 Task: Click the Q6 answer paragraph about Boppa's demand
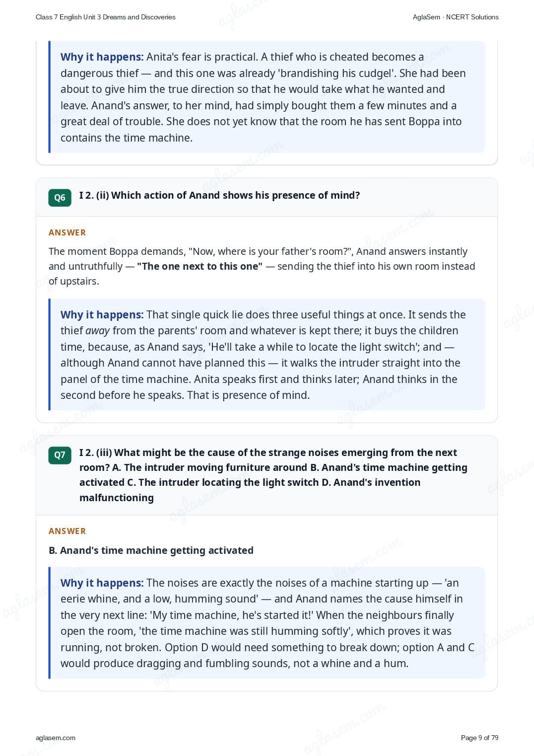click(262, 266)
